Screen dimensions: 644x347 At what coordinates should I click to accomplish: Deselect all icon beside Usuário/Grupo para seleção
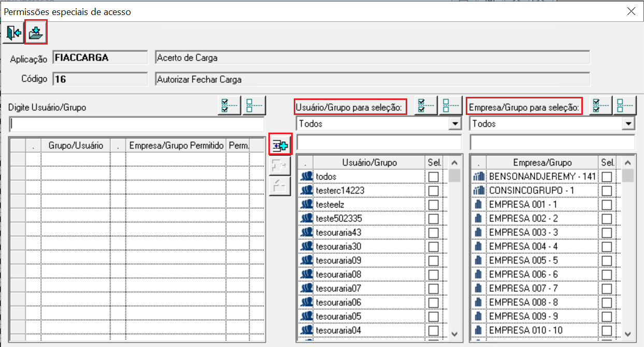pos(451,106)
